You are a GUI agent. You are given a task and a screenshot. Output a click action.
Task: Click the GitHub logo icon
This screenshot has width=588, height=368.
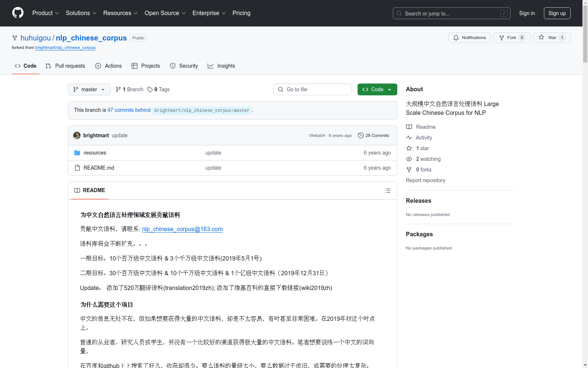(18, 13)
